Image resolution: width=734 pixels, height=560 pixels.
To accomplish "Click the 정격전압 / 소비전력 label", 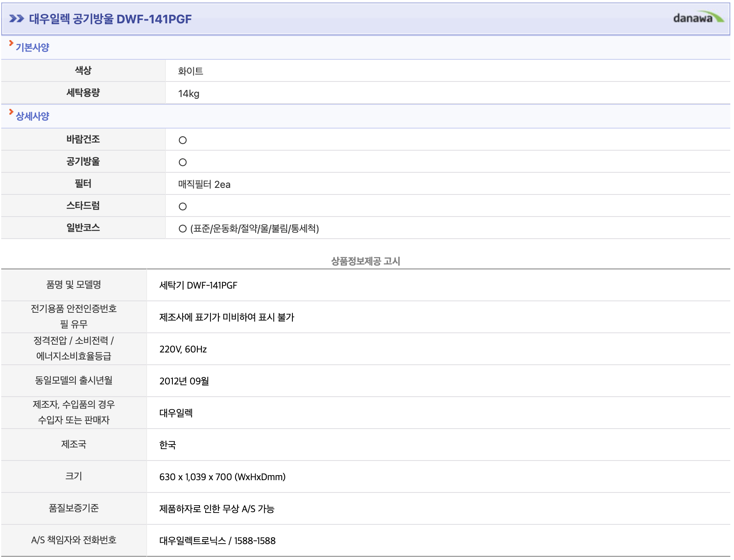I will click(74, 348).
